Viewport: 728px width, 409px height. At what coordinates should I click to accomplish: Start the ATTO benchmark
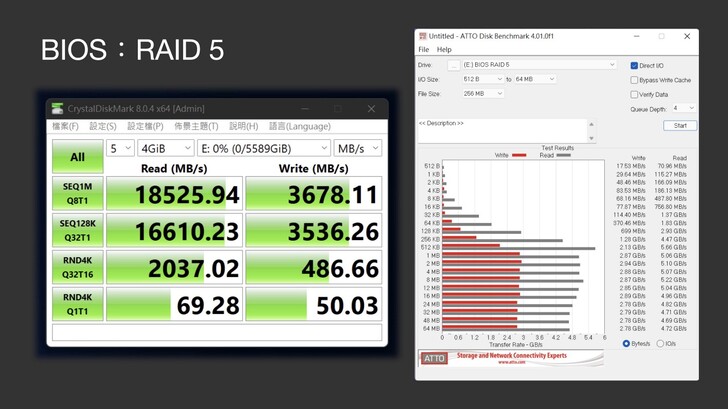coord(680,125)
